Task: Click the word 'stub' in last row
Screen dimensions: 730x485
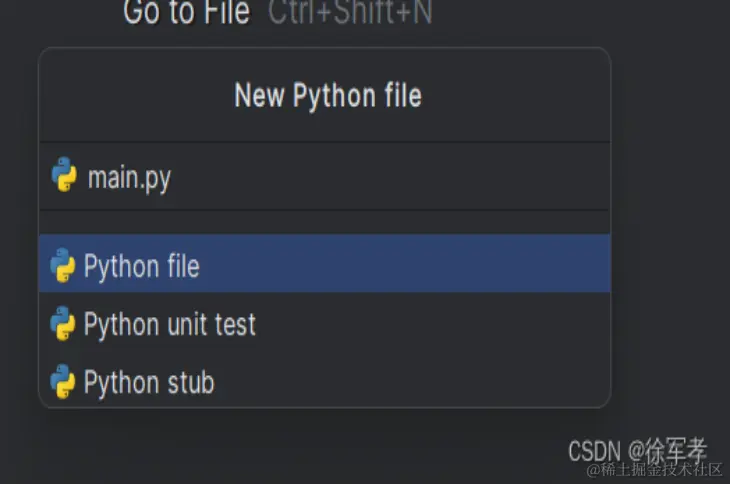Action: click(191, 382)
